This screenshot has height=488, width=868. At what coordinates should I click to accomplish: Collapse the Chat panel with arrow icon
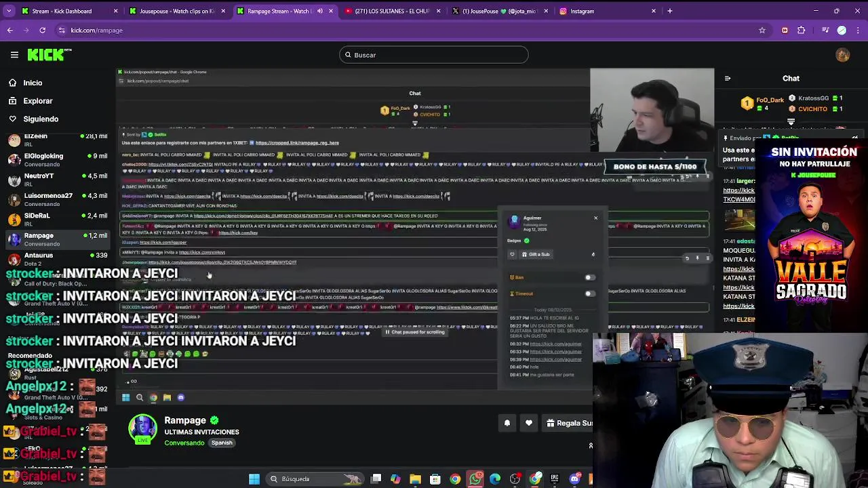tap(728, 79)
